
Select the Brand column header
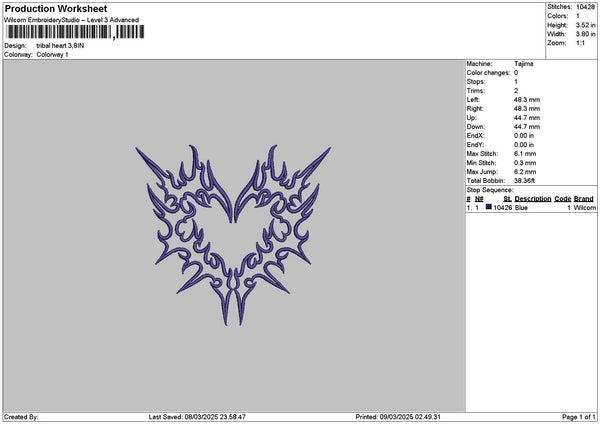pyautogui.click(x=584, y=198)
